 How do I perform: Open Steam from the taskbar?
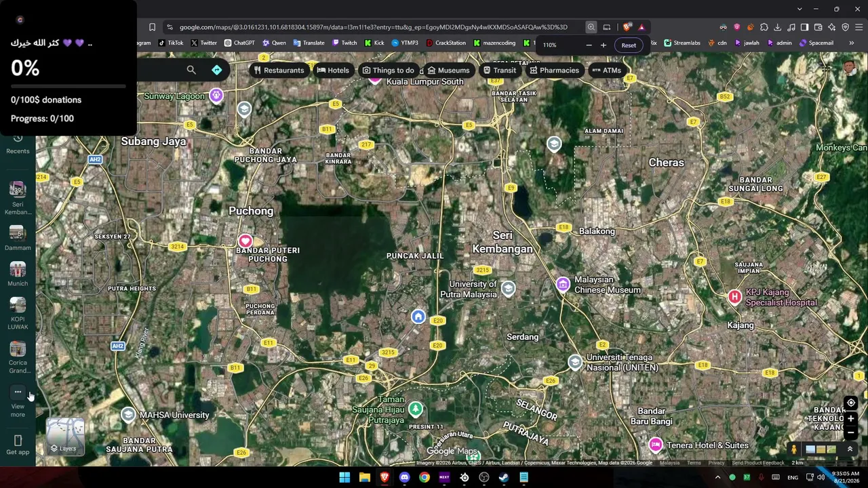[503, 477]
